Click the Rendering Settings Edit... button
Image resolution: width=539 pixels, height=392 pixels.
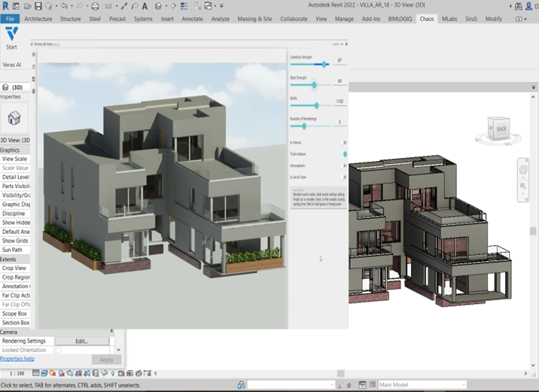click(81, 341)
